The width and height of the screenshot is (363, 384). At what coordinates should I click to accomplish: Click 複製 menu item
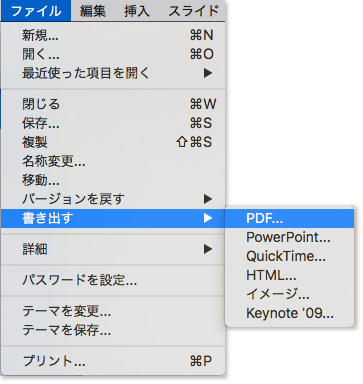[x=113, y=142]
